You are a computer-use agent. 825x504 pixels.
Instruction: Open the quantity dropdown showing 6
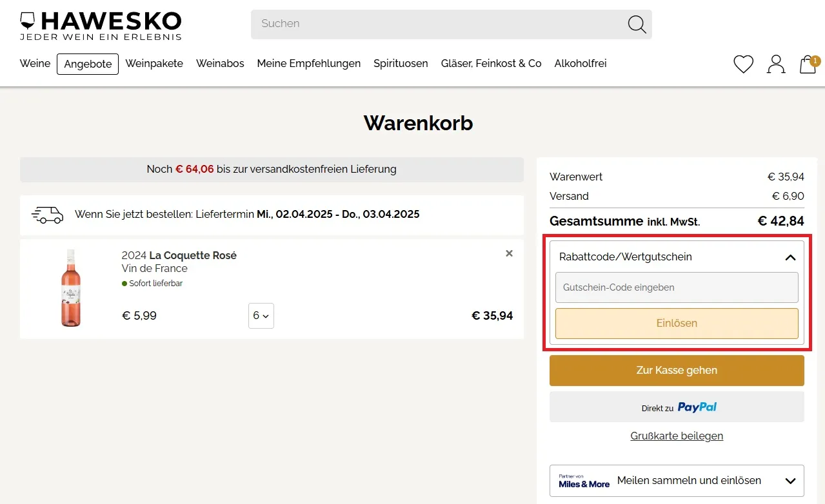pos(261,316)
